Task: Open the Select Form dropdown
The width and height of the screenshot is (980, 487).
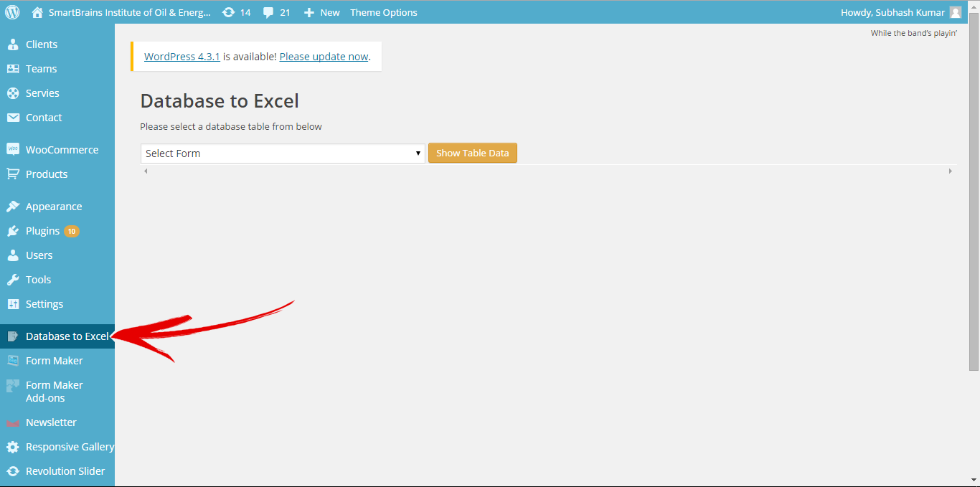Action: [x=283, y=153]
